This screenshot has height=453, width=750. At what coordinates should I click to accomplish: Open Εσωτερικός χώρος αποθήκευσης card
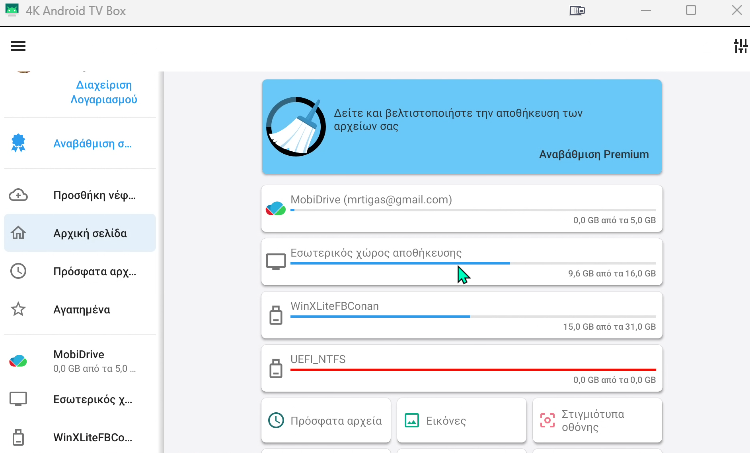tap(462, 262)
